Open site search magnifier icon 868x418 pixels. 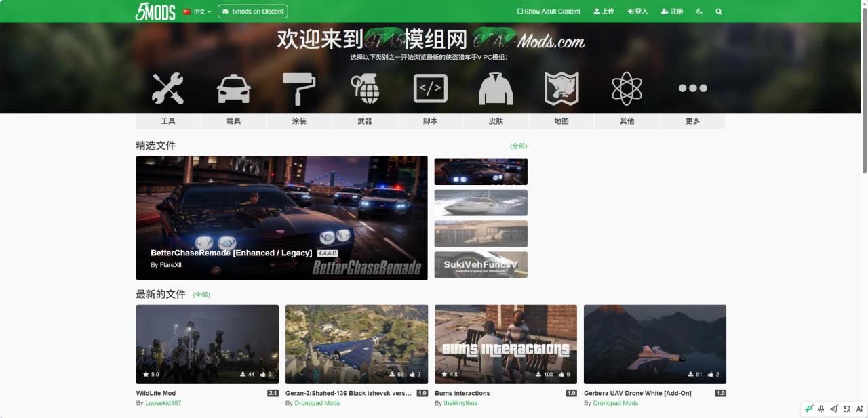tap(719, 12)
